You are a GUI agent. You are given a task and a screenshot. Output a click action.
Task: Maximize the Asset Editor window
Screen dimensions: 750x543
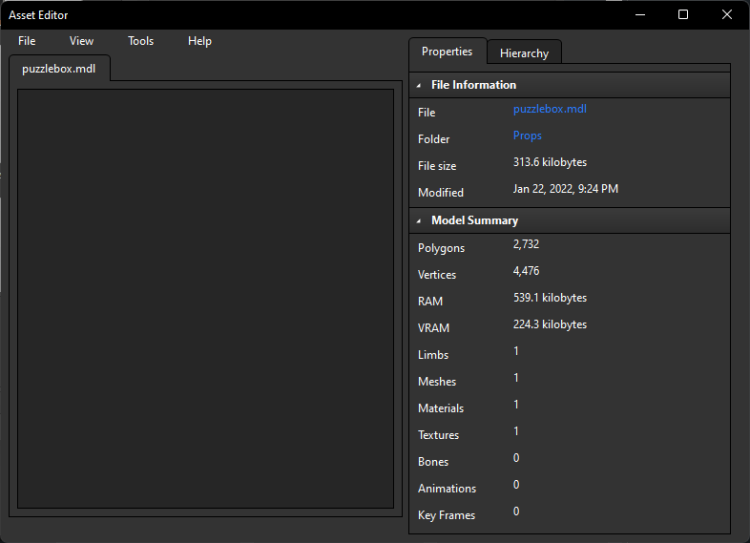coord(683,14)
